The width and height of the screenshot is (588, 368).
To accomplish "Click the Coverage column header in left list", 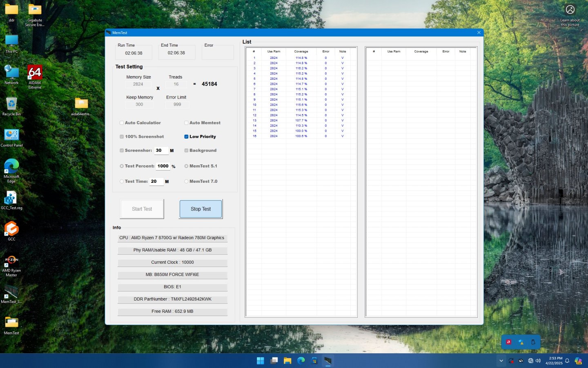I will pos(301,52).
